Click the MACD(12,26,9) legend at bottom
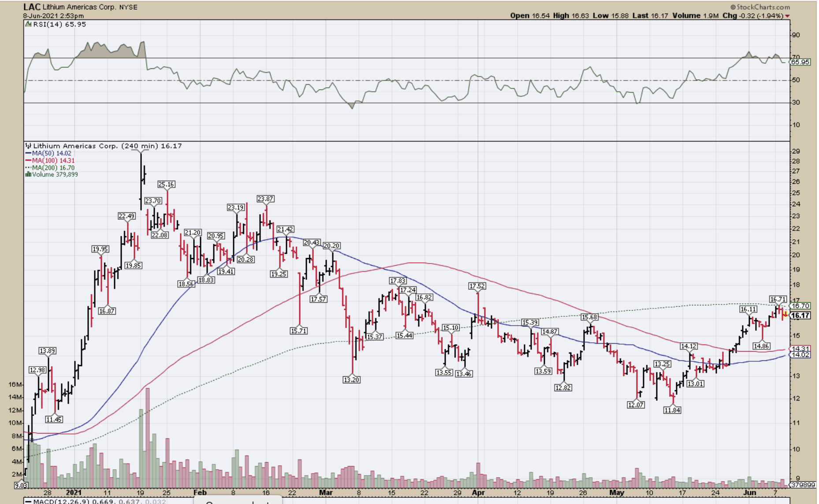Viewport: 819px width, 504px height. pyautogui.click(x=96, y=501)
